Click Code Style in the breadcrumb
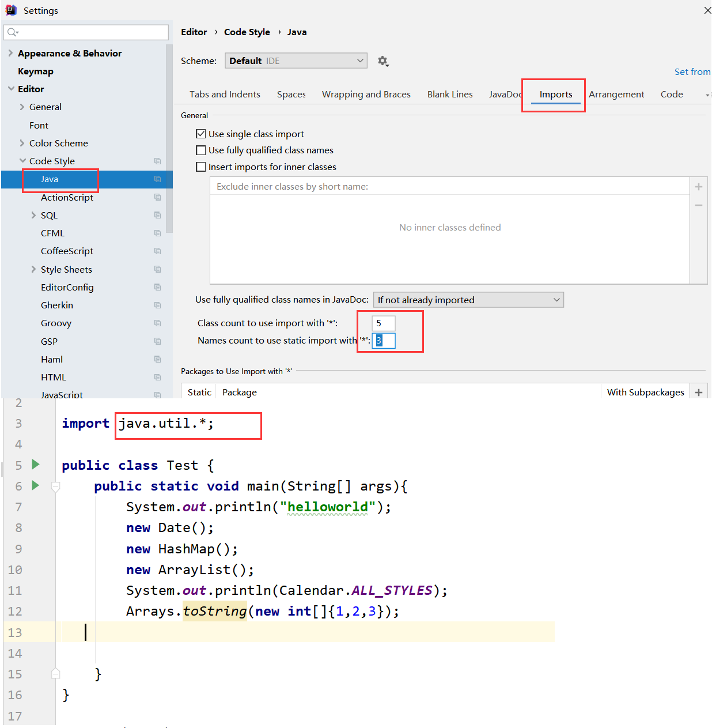 (x=247, y=32)
